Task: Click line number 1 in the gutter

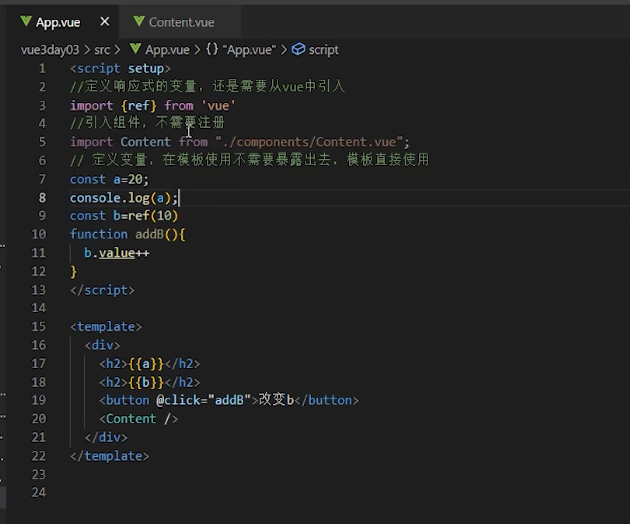Action: point(42,69)
